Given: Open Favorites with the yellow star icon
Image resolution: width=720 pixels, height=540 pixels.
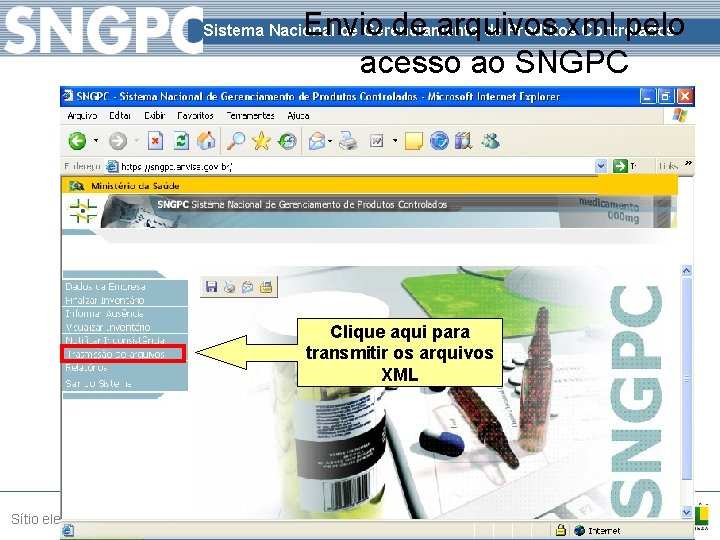Looking at the screenshot, I should coord(261,141).
